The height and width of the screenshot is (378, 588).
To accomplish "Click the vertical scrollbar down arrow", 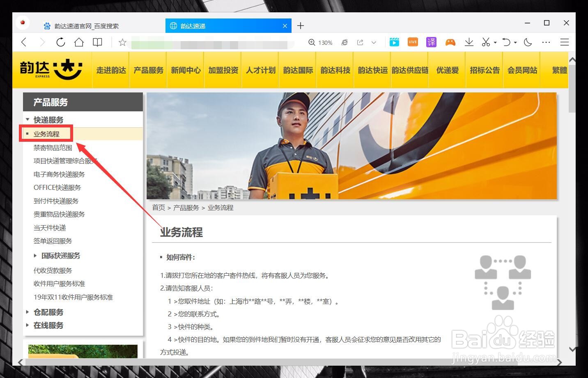I will [572, 349].
